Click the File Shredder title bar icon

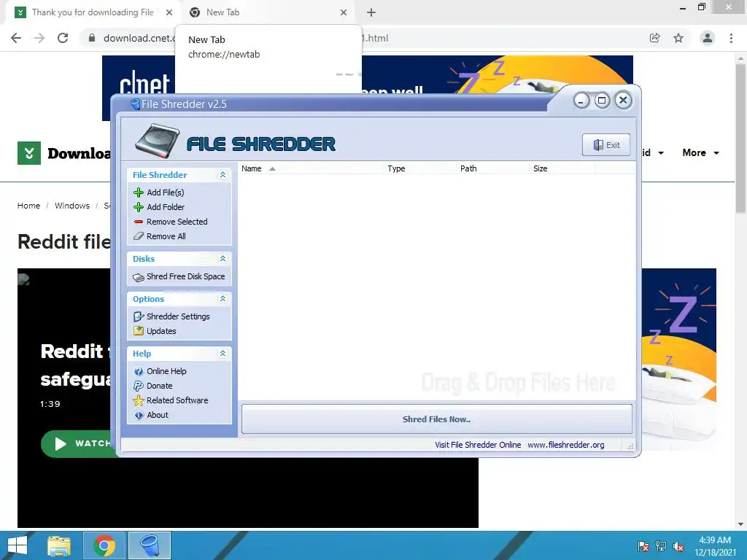tap(135, 104)
